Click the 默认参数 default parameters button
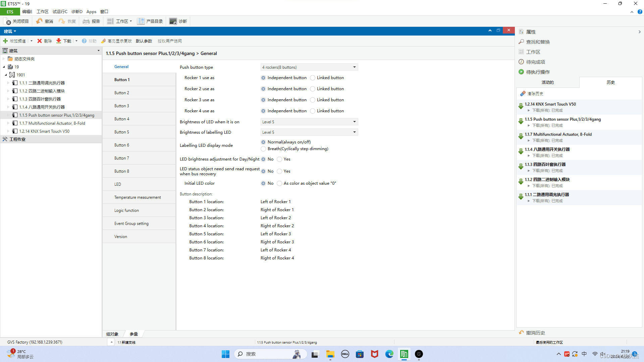This screenshot has height=362, width=644. point(144,41)
